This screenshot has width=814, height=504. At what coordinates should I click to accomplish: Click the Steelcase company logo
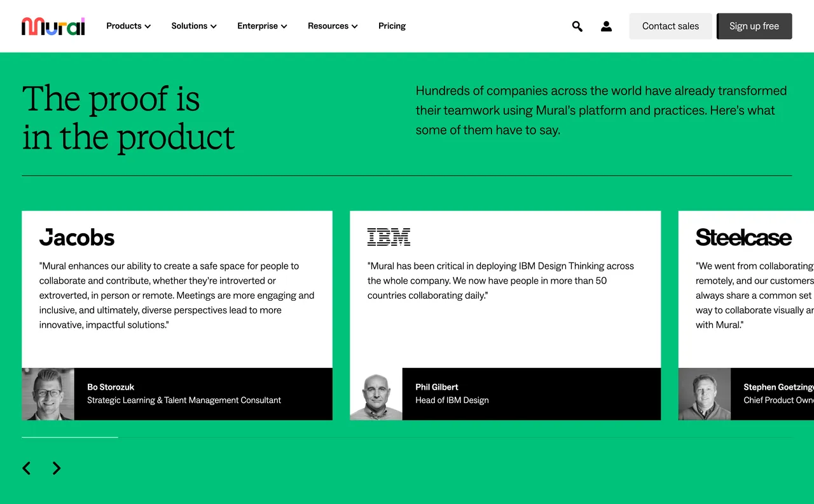743,237
